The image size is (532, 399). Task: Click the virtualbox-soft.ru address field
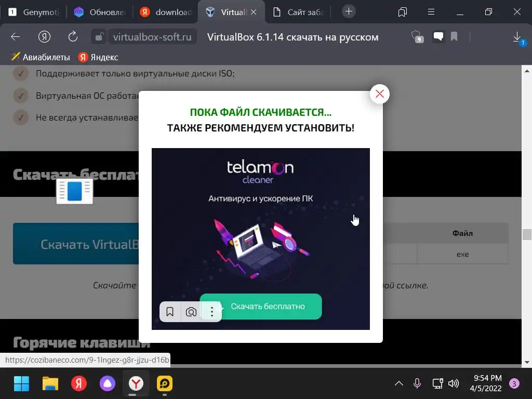152,37
